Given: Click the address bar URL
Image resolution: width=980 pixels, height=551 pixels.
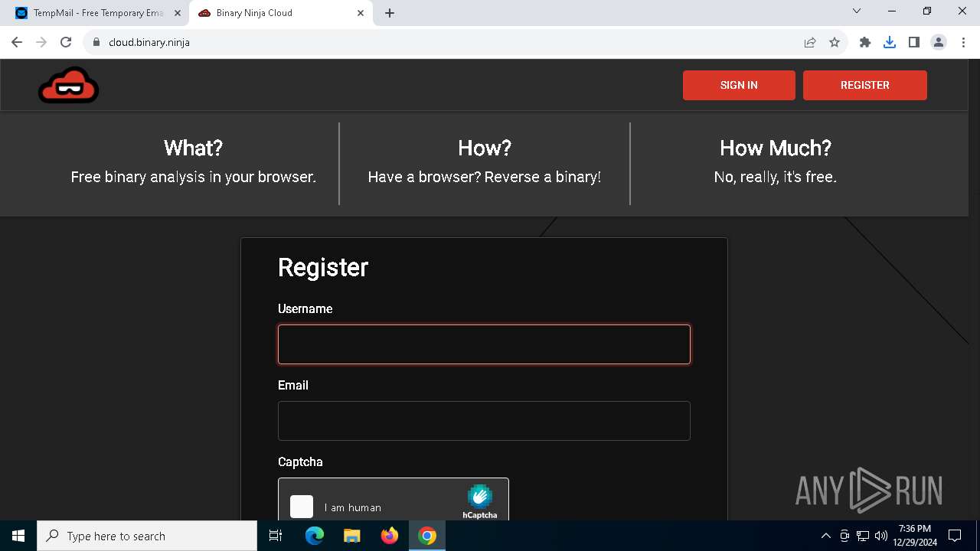Looking at the screenshot, I should click(x=149, y=42).
